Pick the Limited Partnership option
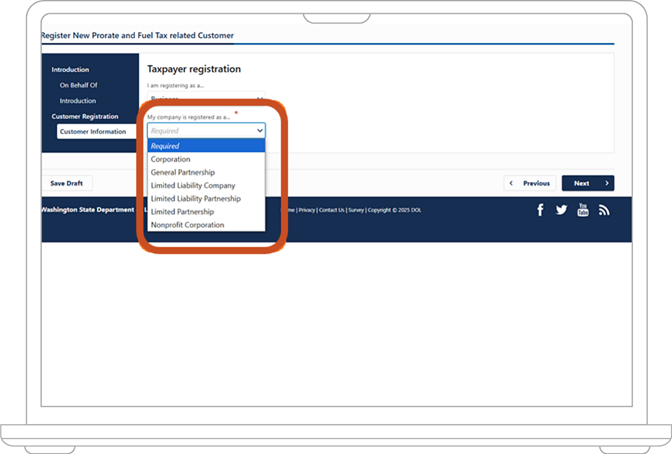This screenshot has height=454, width=672. tap(206, 212)
